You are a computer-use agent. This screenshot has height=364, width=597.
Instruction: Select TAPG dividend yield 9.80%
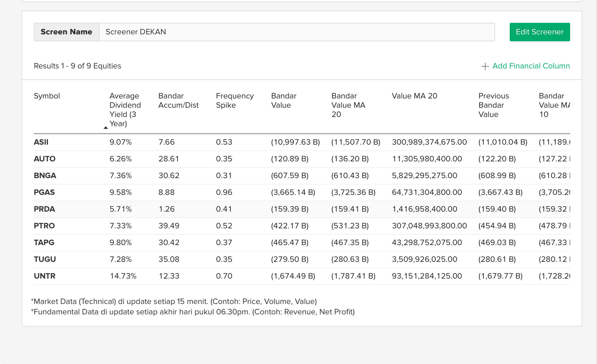coord(120,243)
